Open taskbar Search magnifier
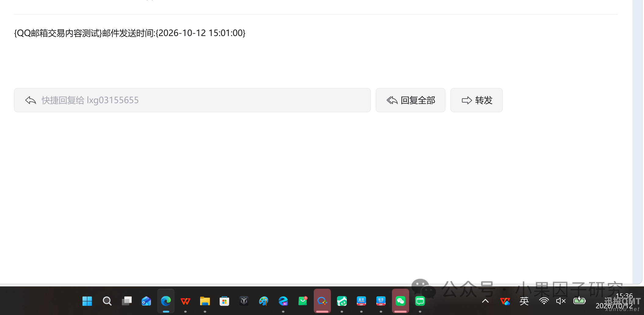 [107, 301]
